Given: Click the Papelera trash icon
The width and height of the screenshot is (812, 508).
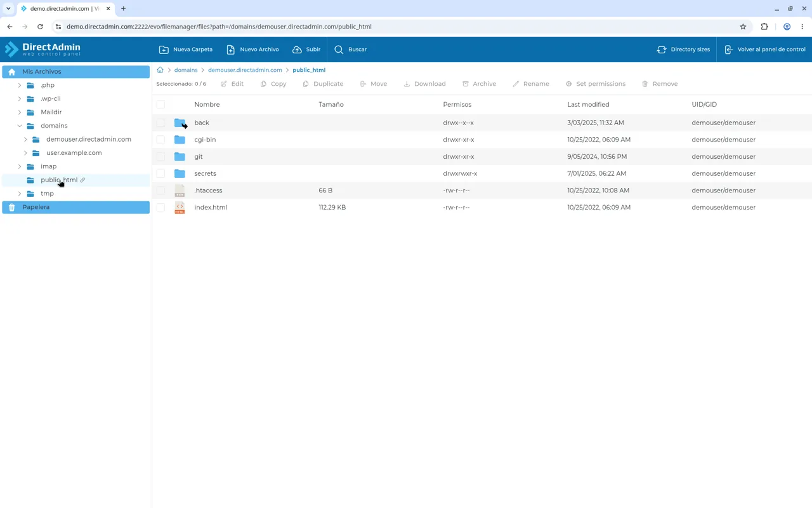Looking at the screenshot, I should [x=11, y=207].
